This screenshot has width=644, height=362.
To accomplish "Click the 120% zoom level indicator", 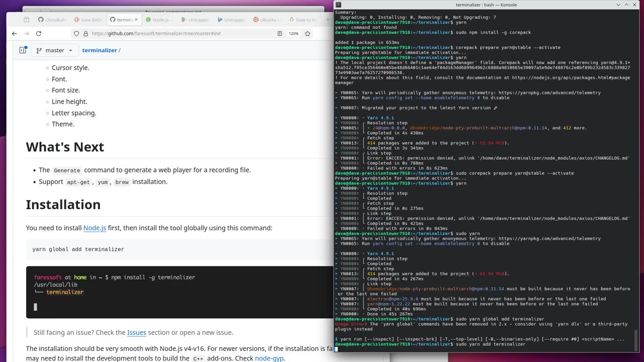I will coord(293,34).
